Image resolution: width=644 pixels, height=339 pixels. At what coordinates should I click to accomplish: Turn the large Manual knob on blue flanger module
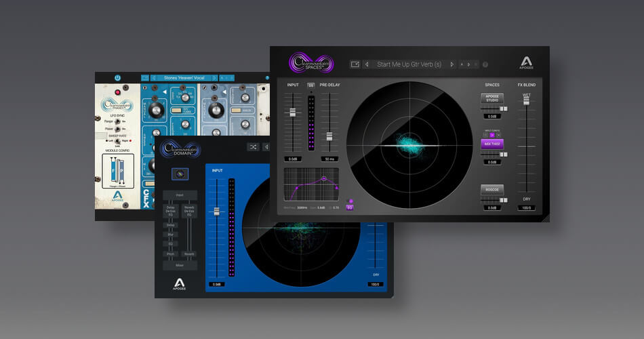(156, 110)
